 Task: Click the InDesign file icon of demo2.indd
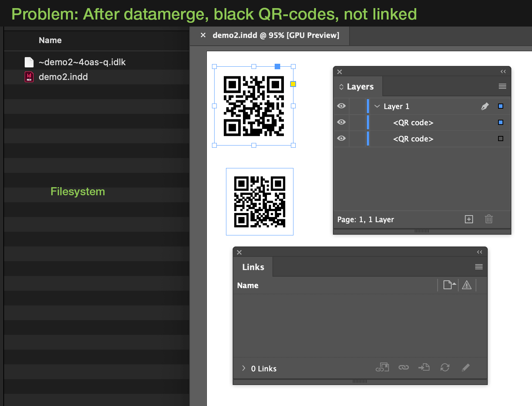(29, 77)
